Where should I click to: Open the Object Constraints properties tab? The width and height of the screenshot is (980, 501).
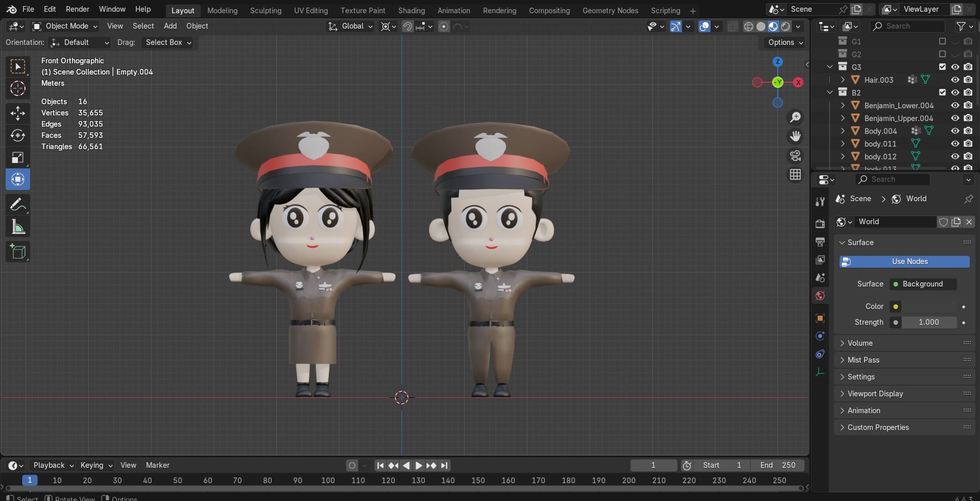820,354
